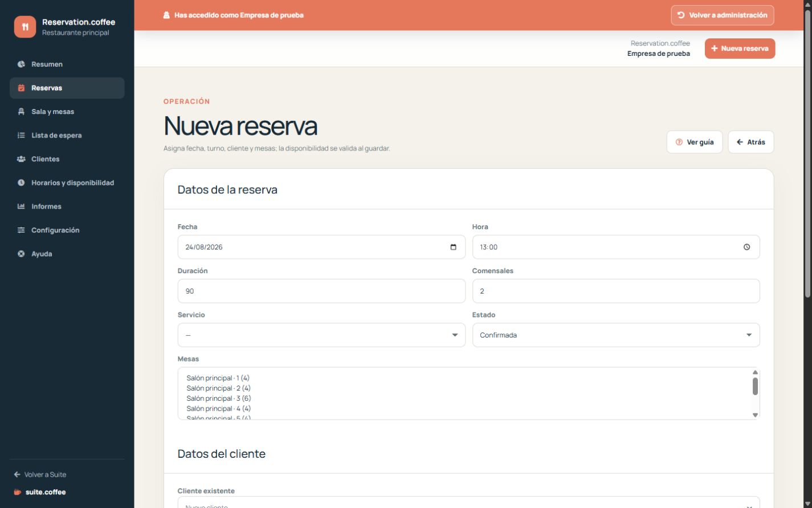
Task: Click the Reservation.coffee sidebar title
Action: (79, 22)
